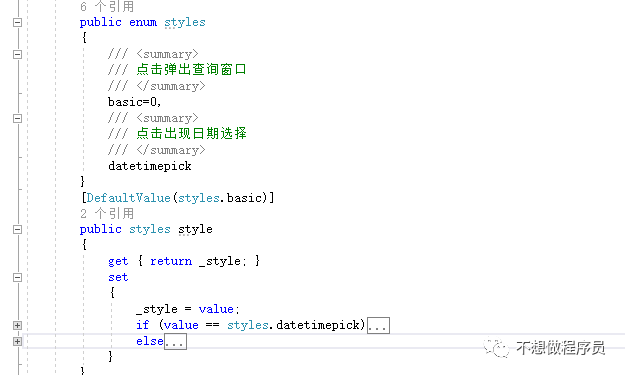Collapse first summary comment above basic=0
This screenshot has height=375, width=625.
(17, 54)
